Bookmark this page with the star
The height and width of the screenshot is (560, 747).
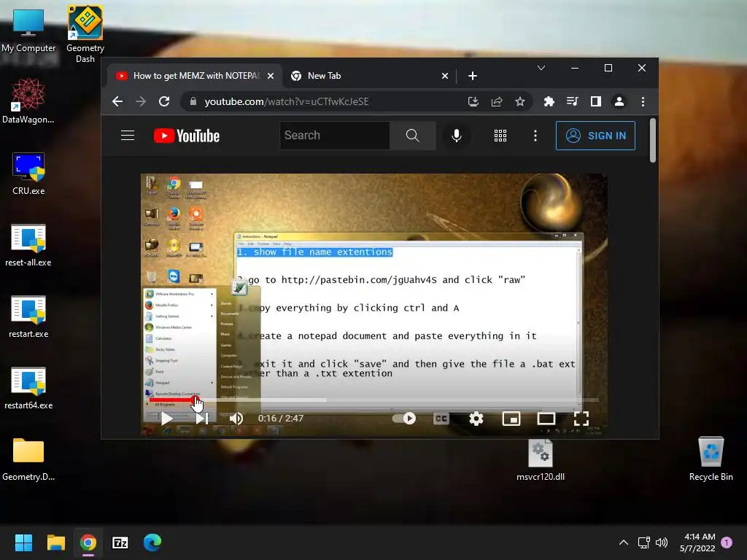click(x=520, y=101)
